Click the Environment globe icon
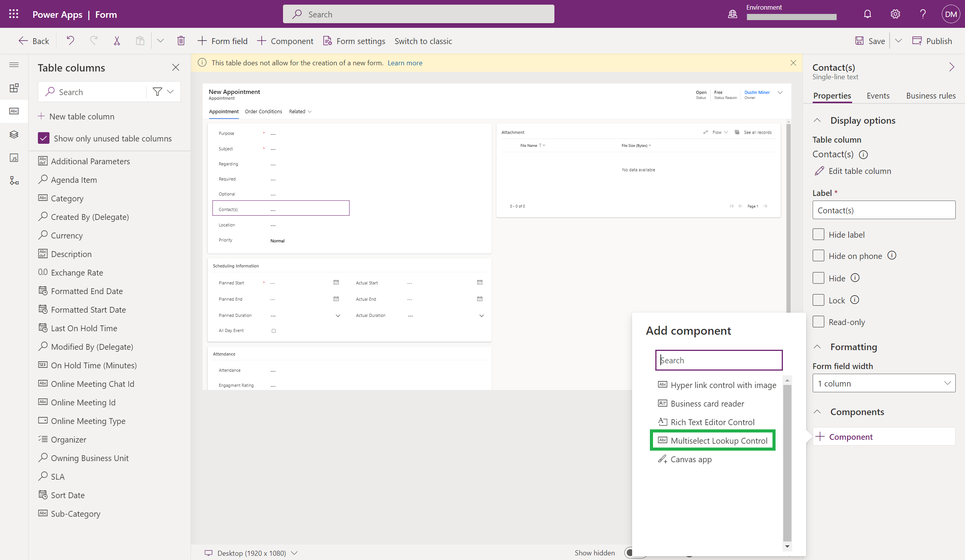 click(x=733, y=14)
